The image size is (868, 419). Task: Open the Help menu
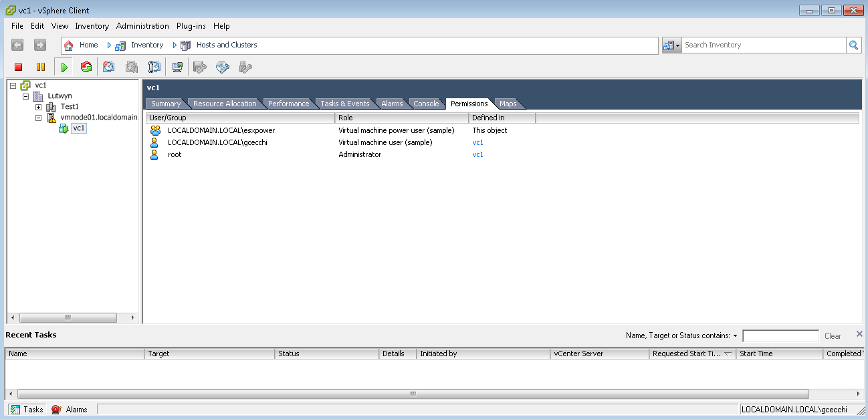tap(221, 26)
